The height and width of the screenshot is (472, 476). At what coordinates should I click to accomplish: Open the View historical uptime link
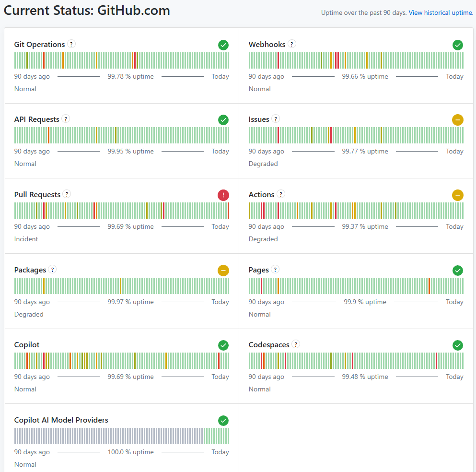[x=441, y=13]
